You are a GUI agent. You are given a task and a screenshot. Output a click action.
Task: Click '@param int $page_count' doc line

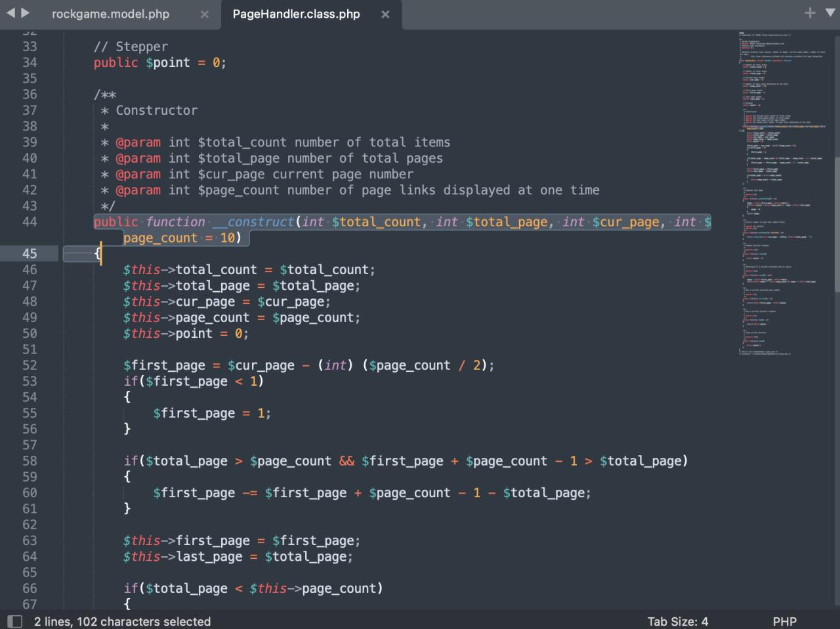[350, 190]
